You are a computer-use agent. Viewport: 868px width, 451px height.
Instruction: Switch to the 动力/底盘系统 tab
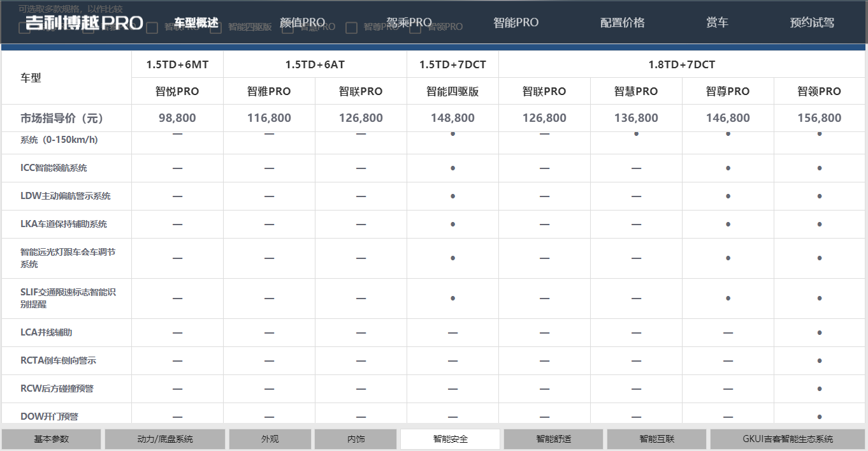coord(165,439)
